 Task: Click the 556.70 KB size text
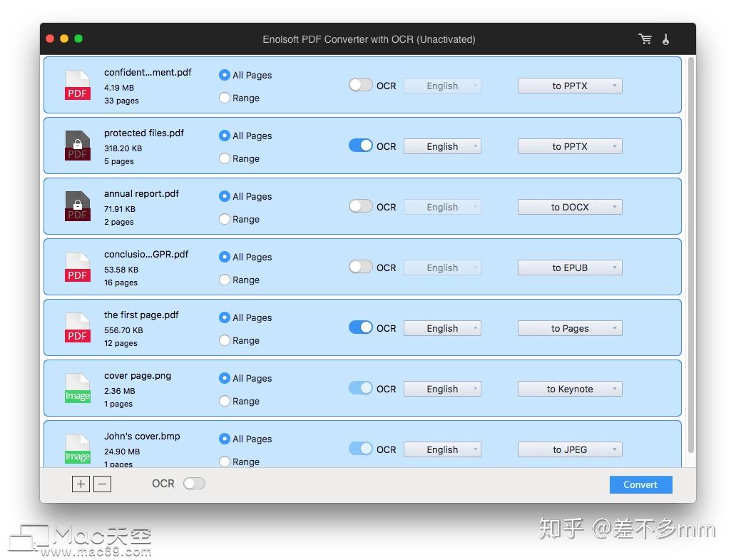[x=123, y=330]
